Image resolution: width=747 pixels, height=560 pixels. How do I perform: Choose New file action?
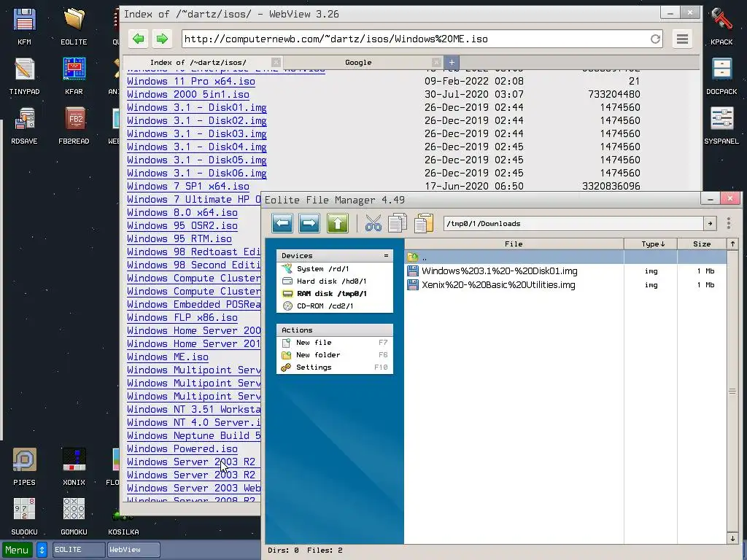pyautogui.click(x=334, y=343)
